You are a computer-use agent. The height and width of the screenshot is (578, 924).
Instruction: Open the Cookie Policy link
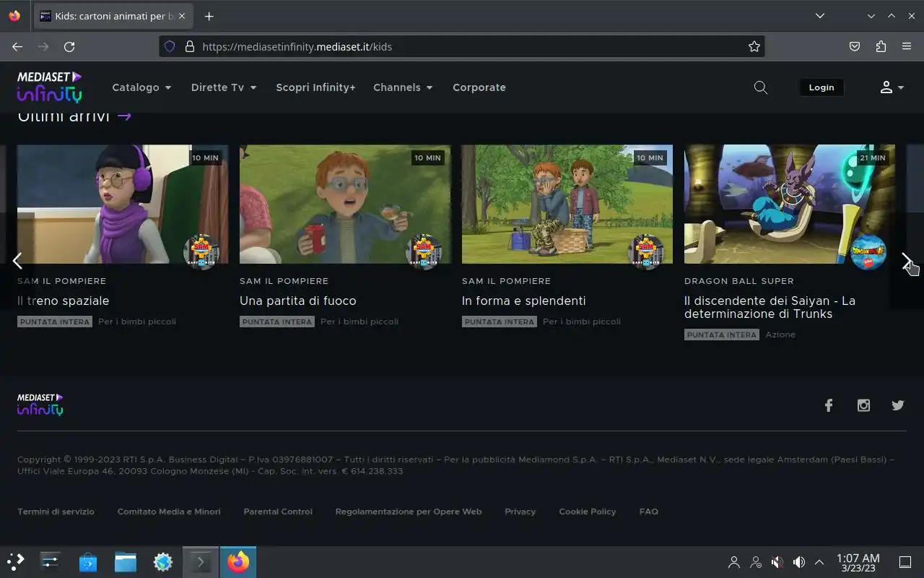[588, 512]
